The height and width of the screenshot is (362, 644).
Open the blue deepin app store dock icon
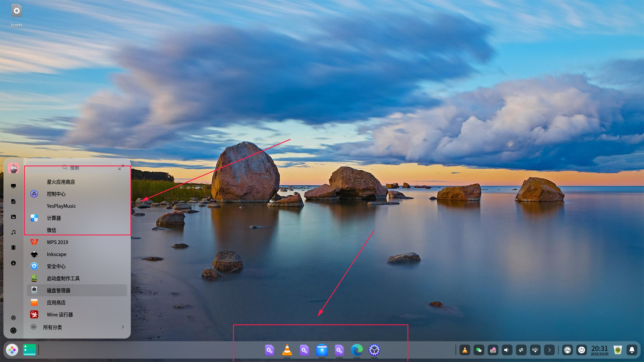[322, 351]
